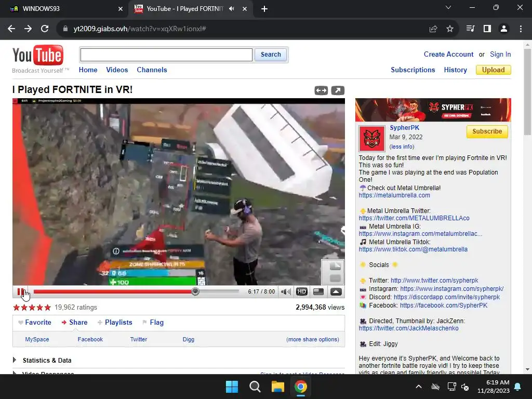Open METALUMBRELLAco Twitter link
532x399 pixels.
(x=414, y=218)
